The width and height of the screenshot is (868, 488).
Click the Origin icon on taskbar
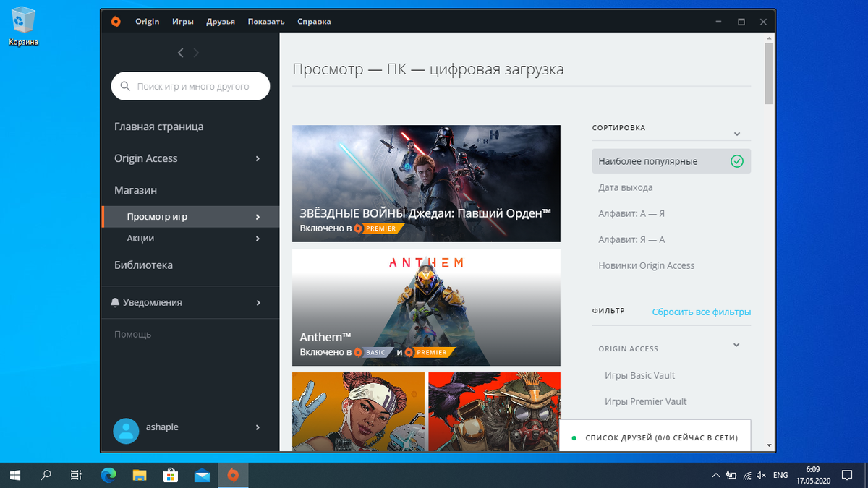tap(233, 475)
